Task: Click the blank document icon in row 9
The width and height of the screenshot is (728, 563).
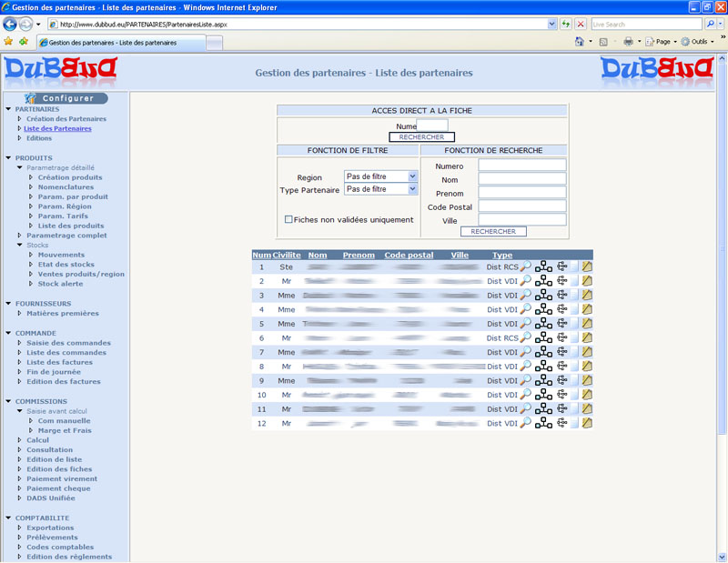Action: 574,381
